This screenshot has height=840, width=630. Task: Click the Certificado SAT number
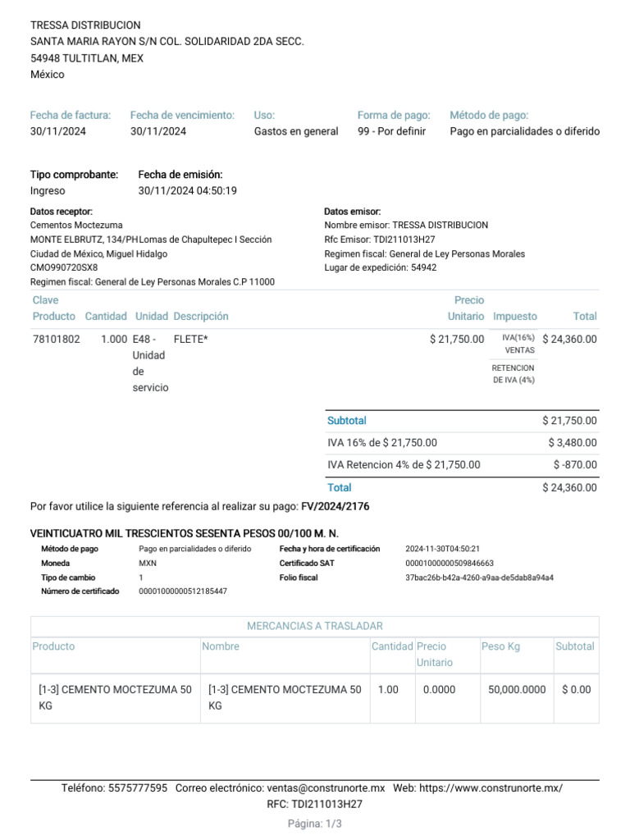click(450, 564)
